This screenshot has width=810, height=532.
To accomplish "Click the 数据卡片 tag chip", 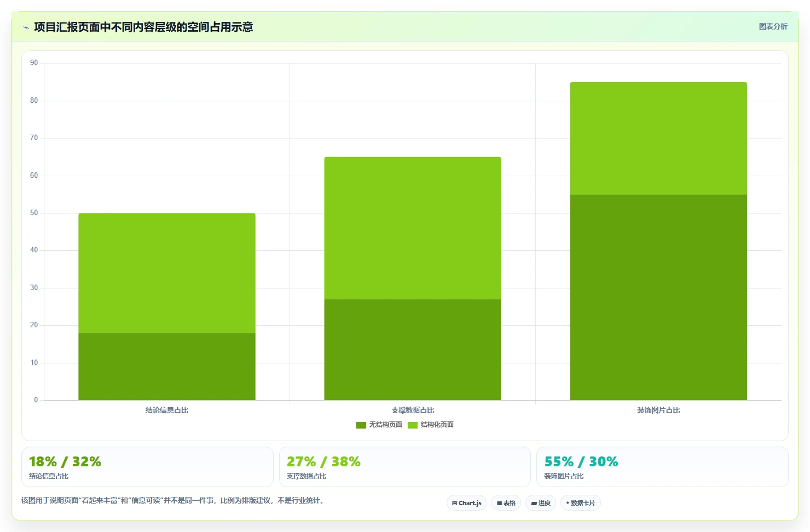I will coord(580,503).
